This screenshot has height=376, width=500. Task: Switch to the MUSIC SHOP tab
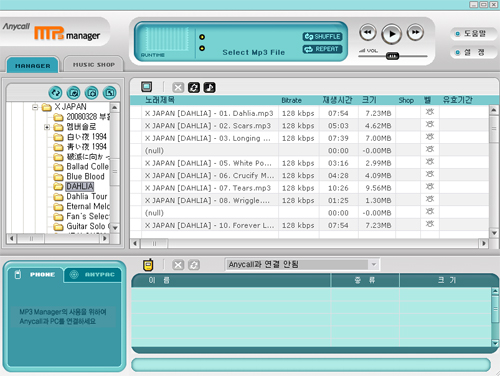click(x=94, y=64)
